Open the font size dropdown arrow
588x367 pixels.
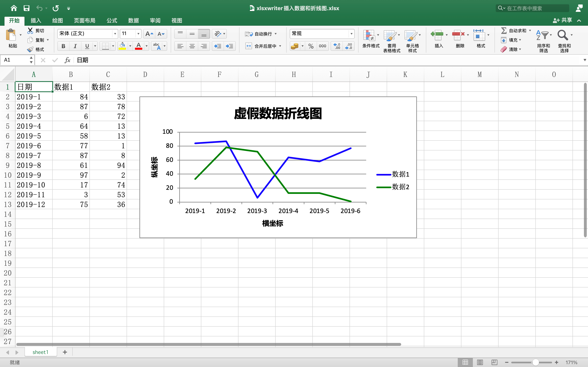pyautogui.click(x=138, y=33)
